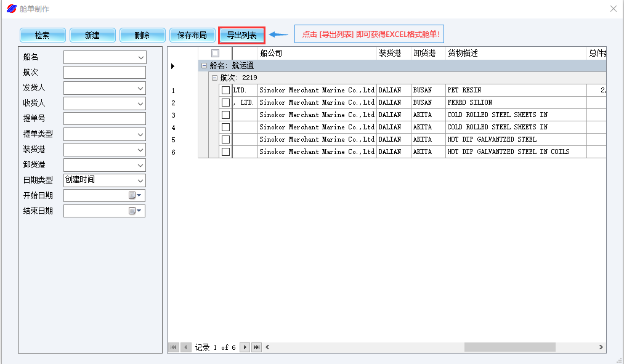624x364 pixels.
Task: Go to next record arrow
Action: click(x=245, y=347)
